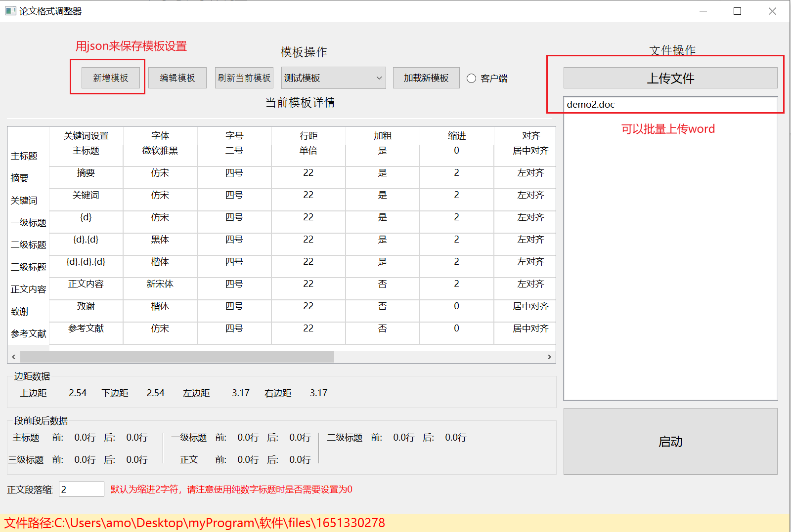Start processing with the 启动 button
This screenshot has height=532, width=791.
[x=670, y=441]
